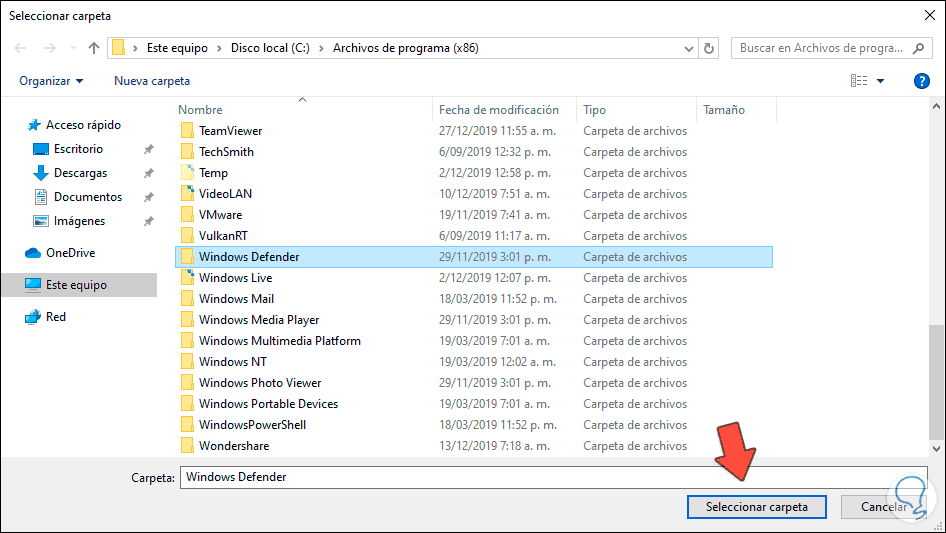The width and height of the screenshot is (946, 533).
Task: Click the date 13/12/2019 7:18 a. m.
Action: pyautogui.click(x=494, y=446)
